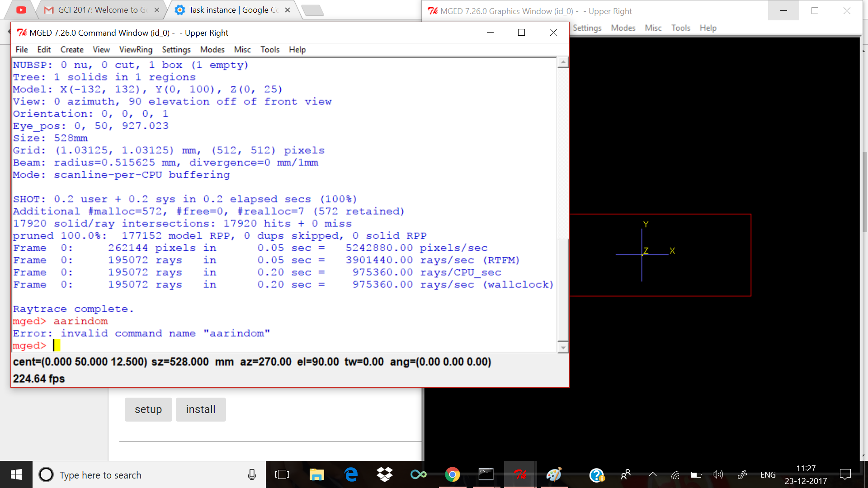The image size is (868, 488).
Task: Open the ViewRing menu
Action: pyautogui.click(x=136, y=50)
